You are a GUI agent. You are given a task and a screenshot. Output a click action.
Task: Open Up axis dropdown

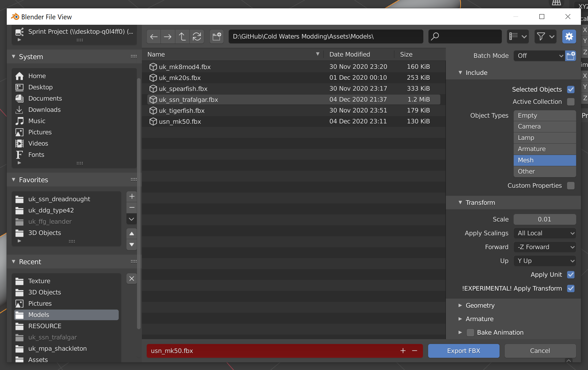(545, 261)
